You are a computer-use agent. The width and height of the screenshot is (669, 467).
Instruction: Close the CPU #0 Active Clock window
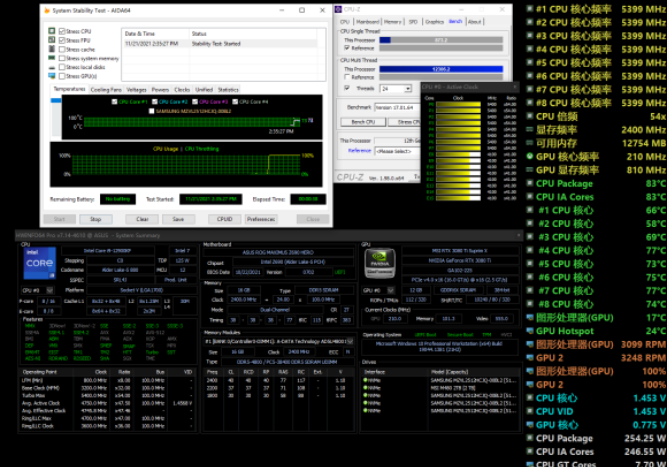(515, 87)
